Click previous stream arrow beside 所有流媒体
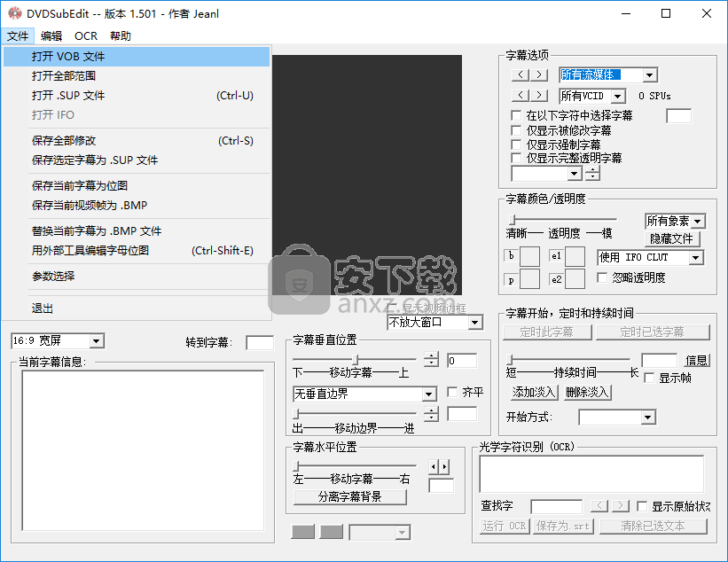The image size is (728, 562). pos(521,74)
